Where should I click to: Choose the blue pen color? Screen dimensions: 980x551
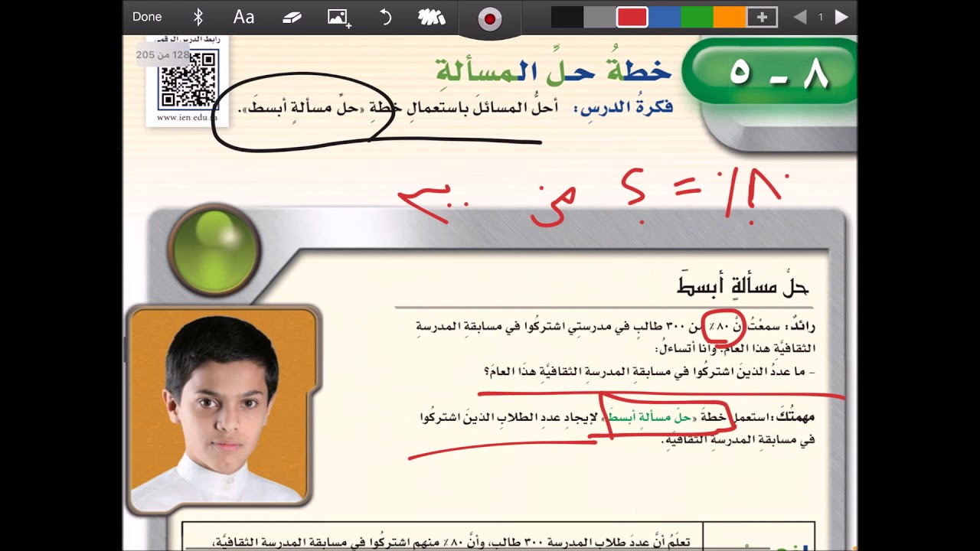(664, 17)
